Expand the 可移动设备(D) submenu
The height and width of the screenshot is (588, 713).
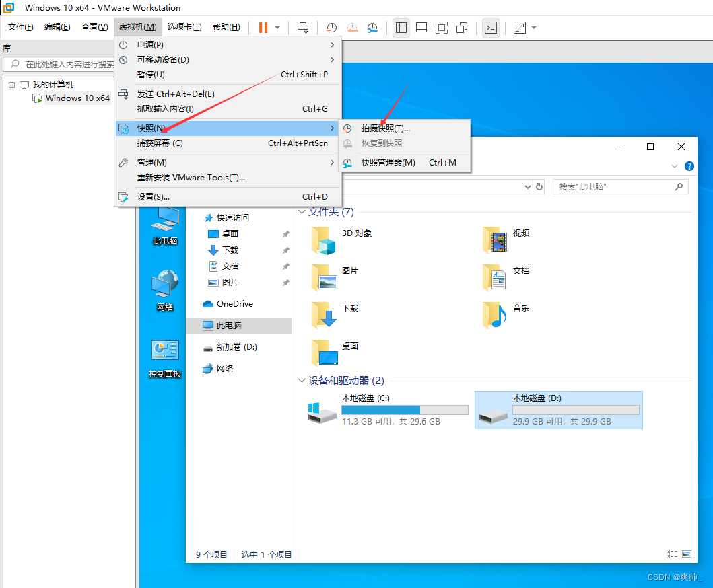tap(228, 59)
